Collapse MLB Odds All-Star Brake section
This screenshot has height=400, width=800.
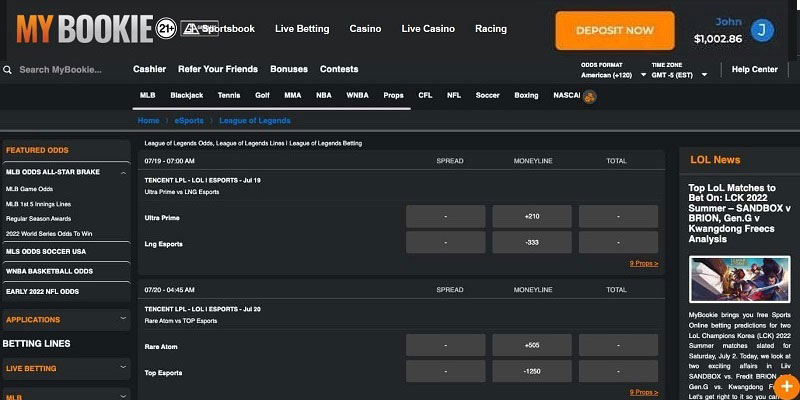pos(123,172)
